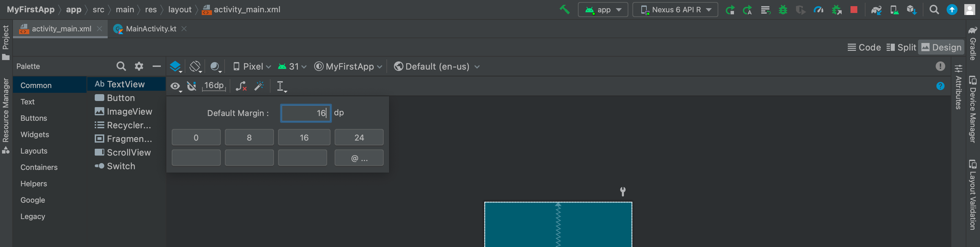Click the Guidelines alignment icon
The width and height of the screenshot is (980, 247).
click(x=281, y=86)
